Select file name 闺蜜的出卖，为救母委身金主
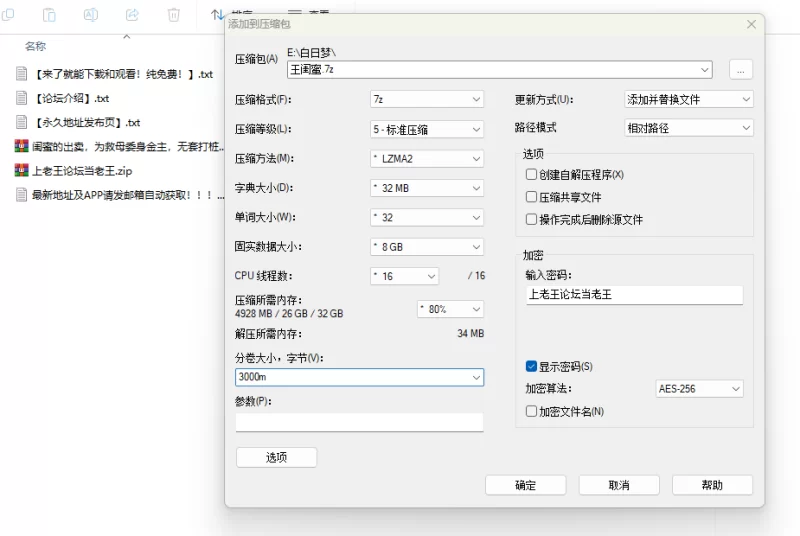This screenshot has height=536, width=800. click(x=128, y=147)
